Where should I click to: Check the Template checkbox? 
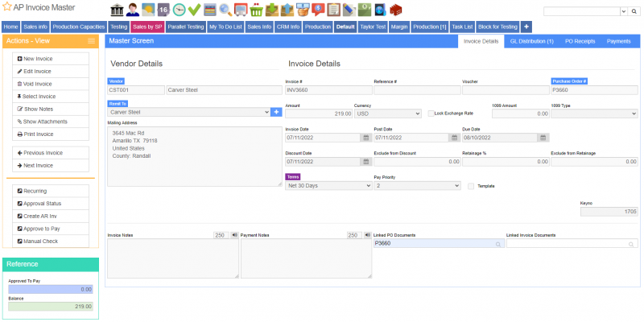(471, 186)
